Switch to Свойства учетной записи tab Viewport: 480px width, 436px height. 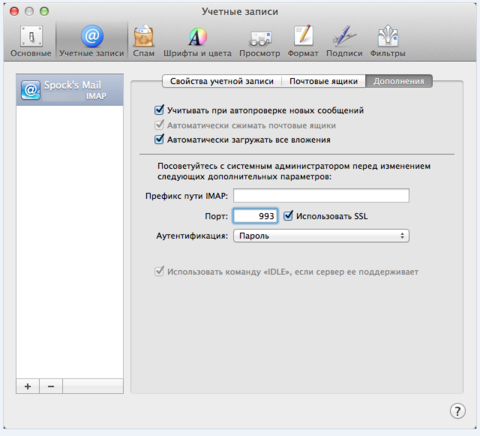click(x=222, y=81)
